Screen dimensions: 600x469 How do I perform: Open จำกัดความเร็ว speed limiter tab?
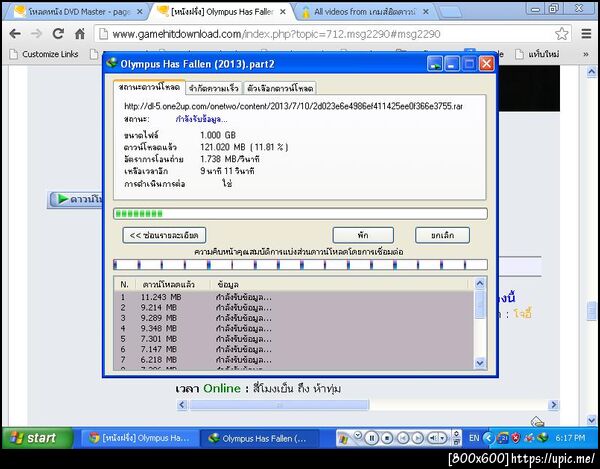click(214, 88)
